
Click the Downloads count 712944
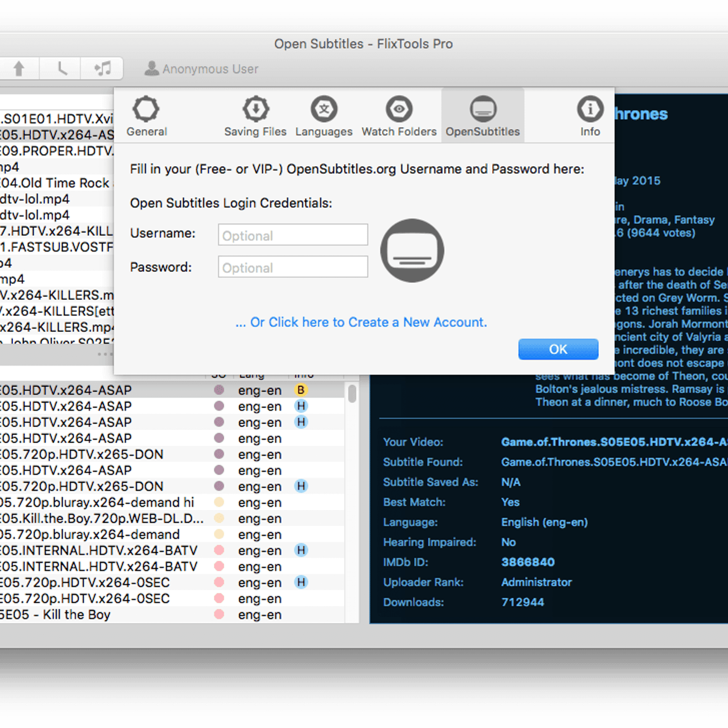pos(522,602)
